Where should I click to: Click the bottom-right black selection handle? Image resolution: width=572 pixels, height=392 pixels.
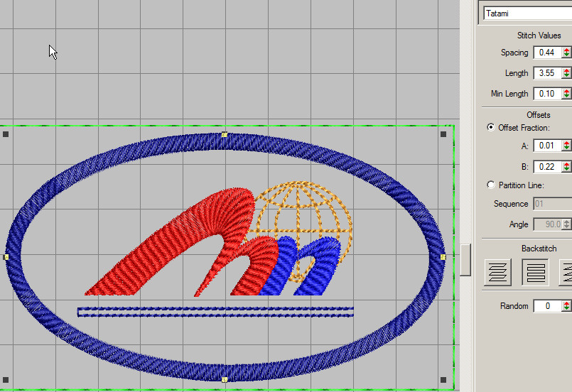coord(443,380)
